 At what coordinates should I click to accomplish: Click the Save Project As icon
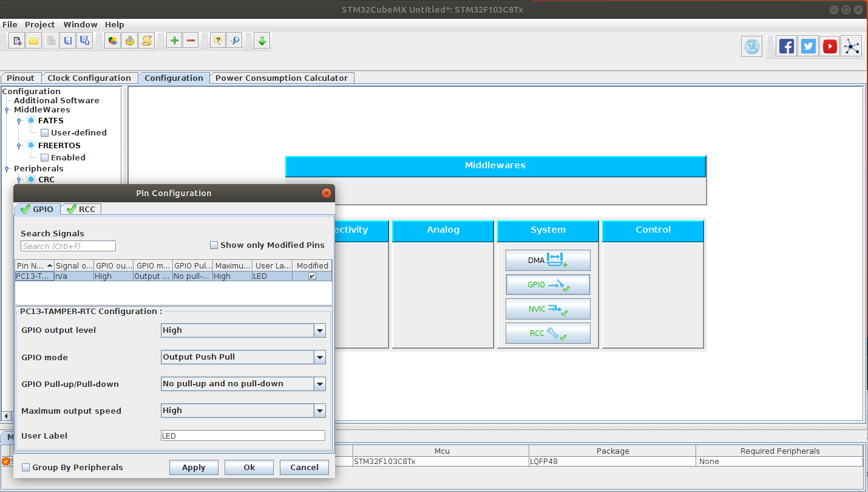tap(84, 41)
